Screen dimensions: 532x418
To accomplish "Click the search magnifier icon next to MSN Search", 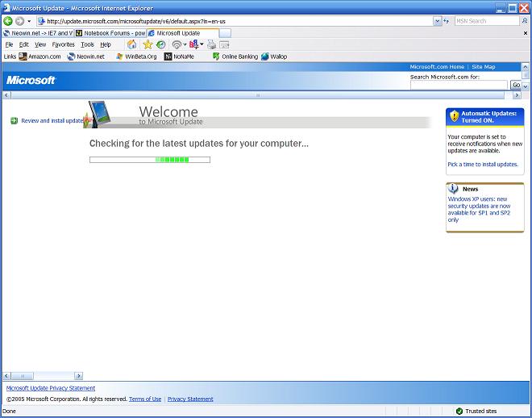I will [x=525, y=21].
